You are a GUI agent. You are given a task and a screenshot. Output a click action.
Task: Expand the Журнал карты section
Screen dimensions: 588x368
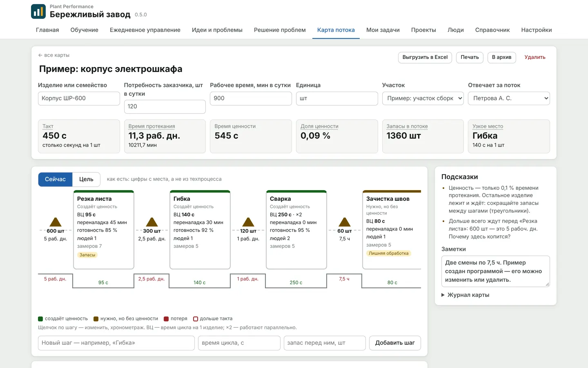465,295
